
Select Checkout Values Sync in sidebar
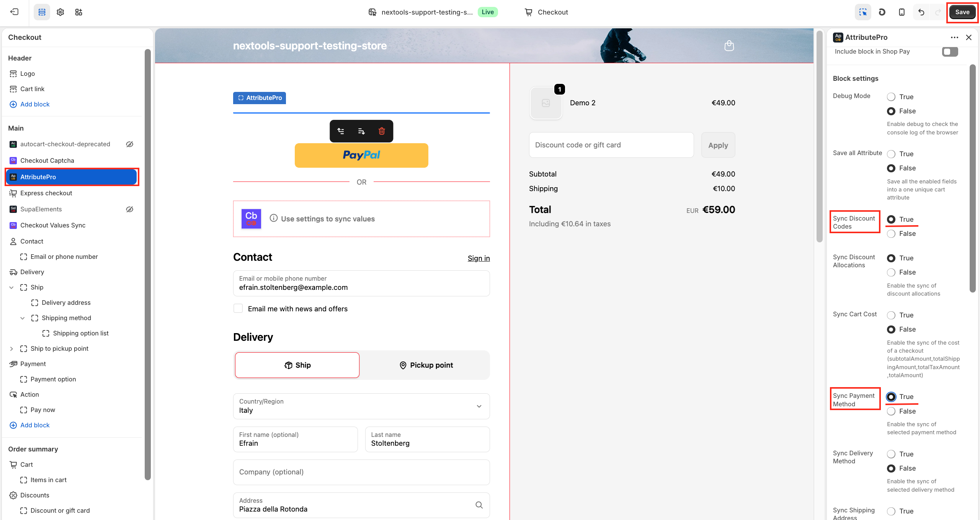pos(53,225)
